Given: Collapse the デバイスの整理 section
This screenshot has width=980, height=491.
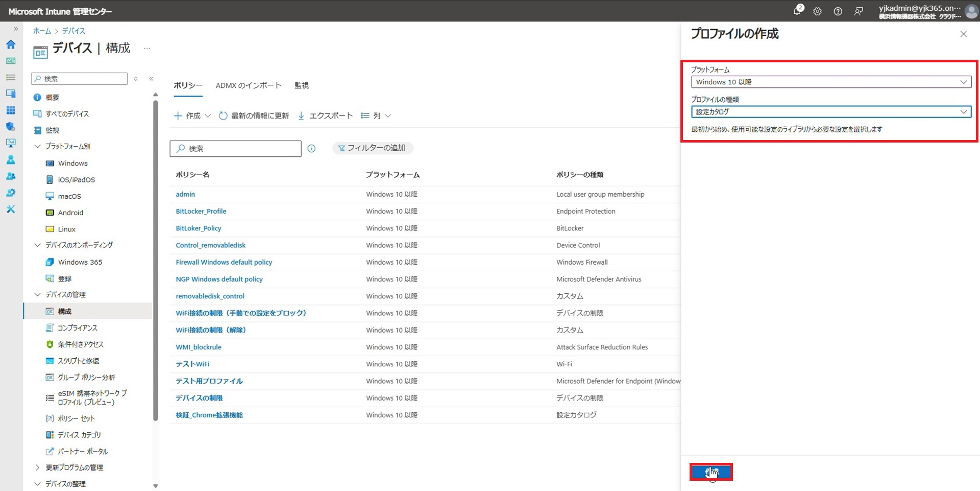Looking at the screenshot, I should click(x=37, y=484).
